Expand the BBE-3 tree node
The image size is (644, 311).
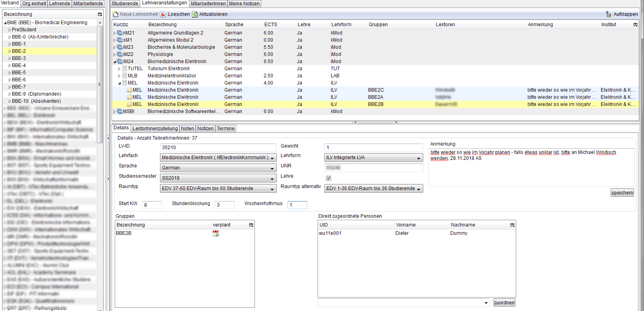[10, 58]
